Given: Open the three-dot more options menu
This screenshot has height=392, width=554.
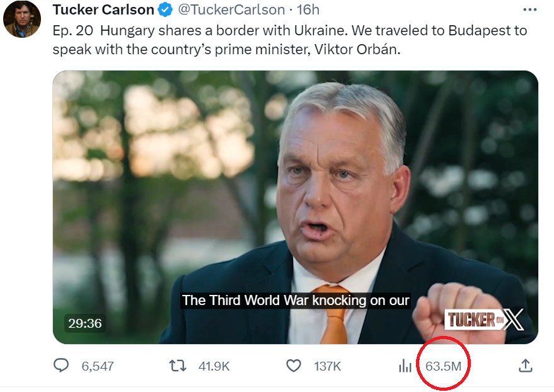Looking at the screenshot, I should click(529, 10).
